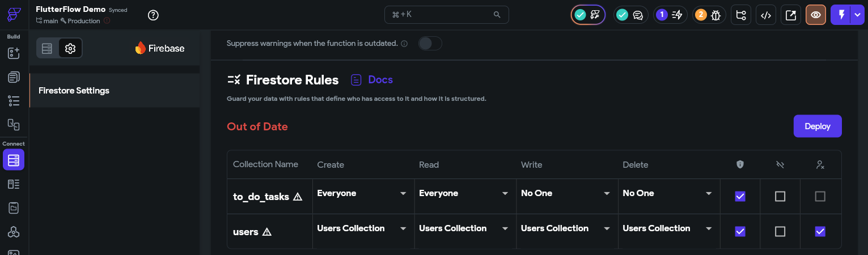This screenshot has height=255, width=868.
Task: Click the Preview eye icon
Action: coord(816,15)
